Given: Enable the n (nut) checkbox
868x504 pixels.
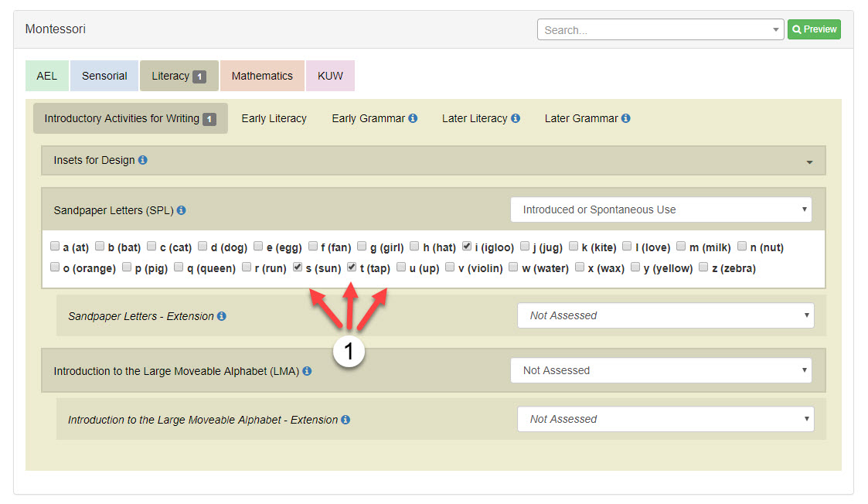Looking at the screenshot, I should pyautogui.click(x=742, y=246).
